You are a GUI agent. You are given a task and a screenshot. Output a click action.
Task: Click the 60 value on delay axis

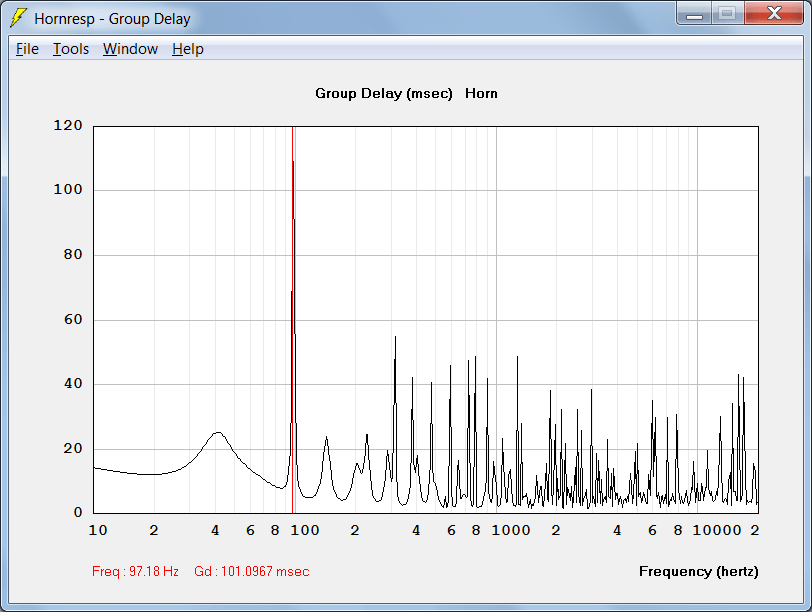[73, 319]
